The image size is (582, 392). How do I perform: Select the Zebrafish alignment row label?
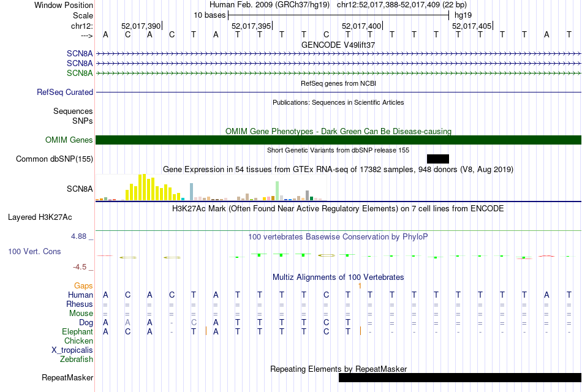[77, 360]
